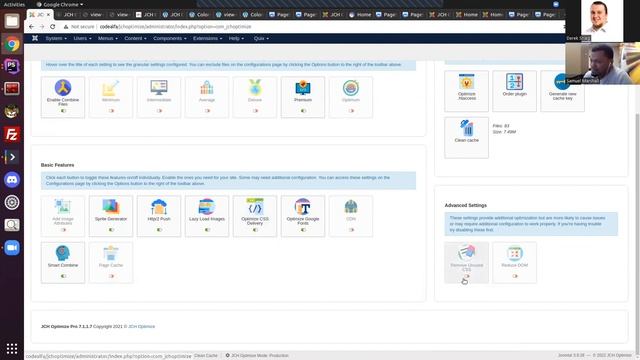Open the Quix dropdown menu
The width and height of the screenshot is (640, 360).
coord(261,38)
